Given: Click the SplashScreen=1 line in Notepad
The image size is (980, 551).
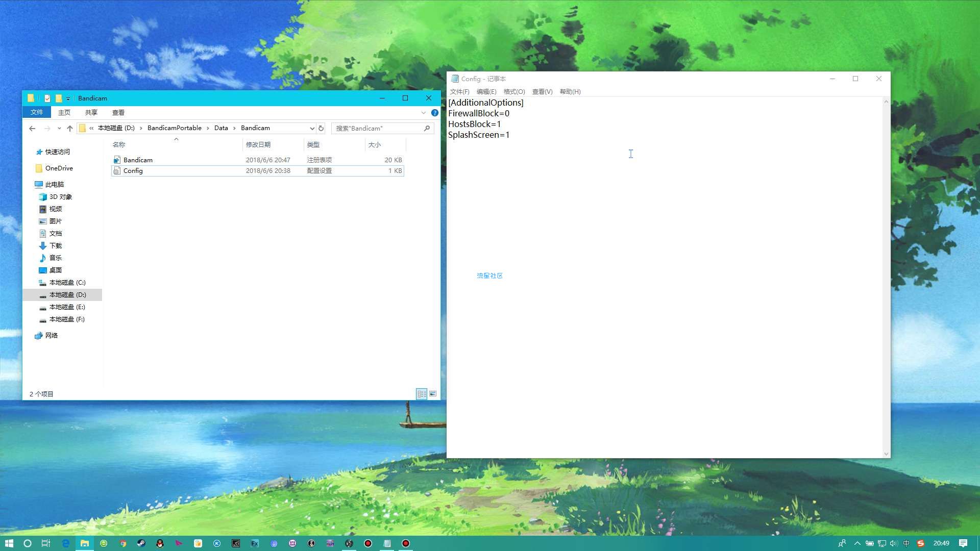Looking at the screenshot, I should pos(479,135).
